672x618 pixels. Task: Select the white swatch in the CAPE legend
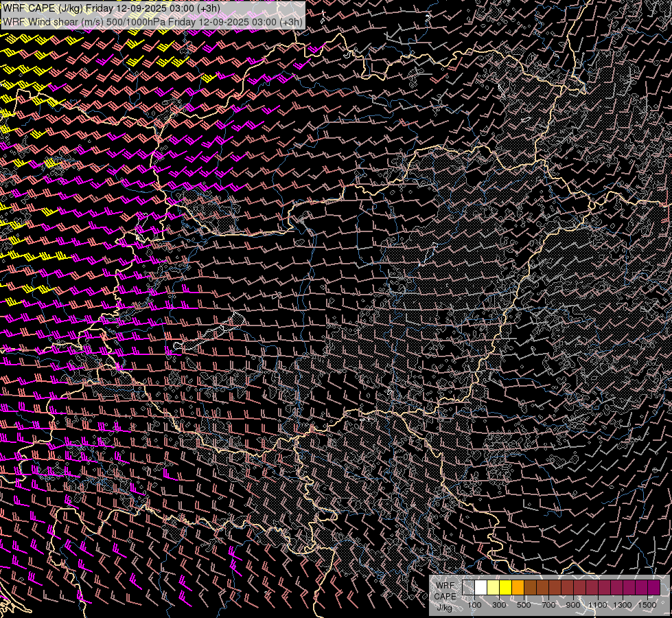tap(481, 587)
